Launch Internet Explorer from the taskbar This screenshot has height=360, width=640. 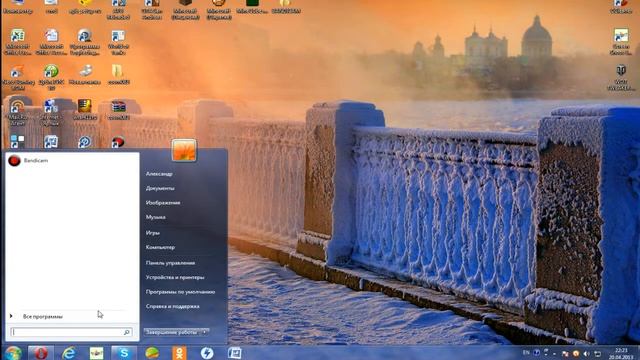pos(69,353)
